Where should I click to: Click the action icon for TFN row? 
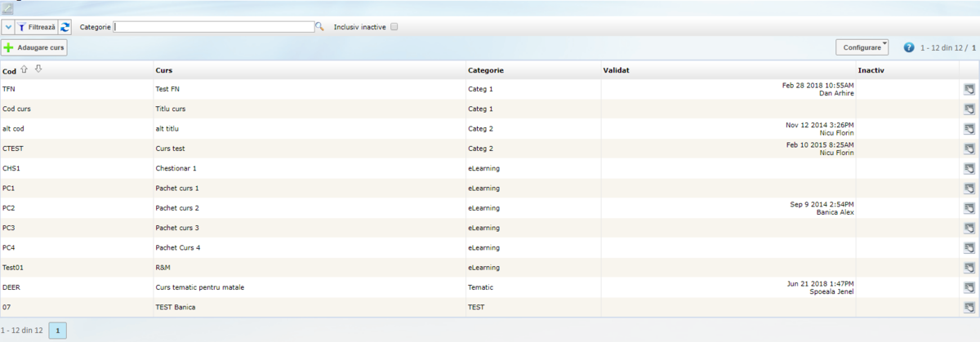tap(969, 89)
